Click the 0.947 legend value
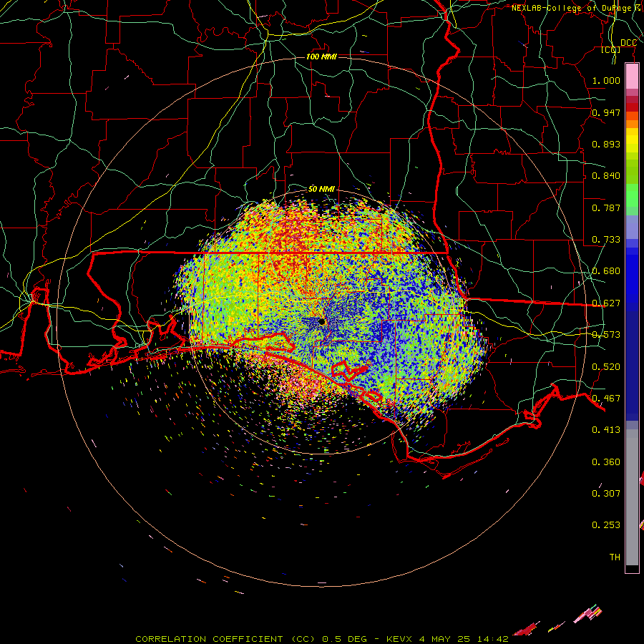The height and width of the screenshot is (644, 644). 606,112
